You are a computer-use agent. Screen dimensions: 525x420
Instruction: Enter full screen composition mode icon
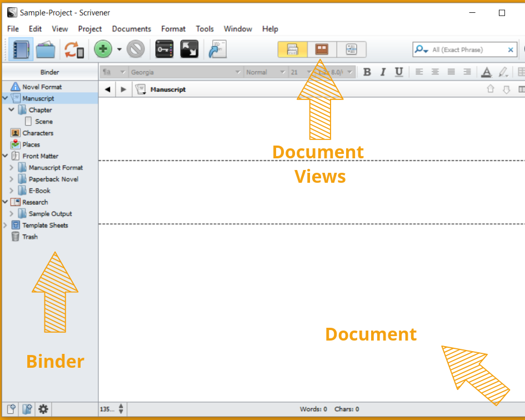189,49
